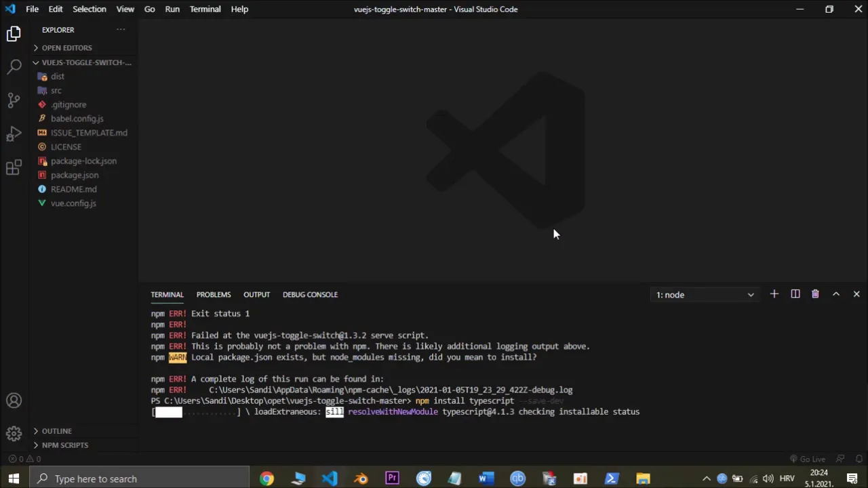Select the Terminal tab
The image size is (868, 488).
click(167, 294)
